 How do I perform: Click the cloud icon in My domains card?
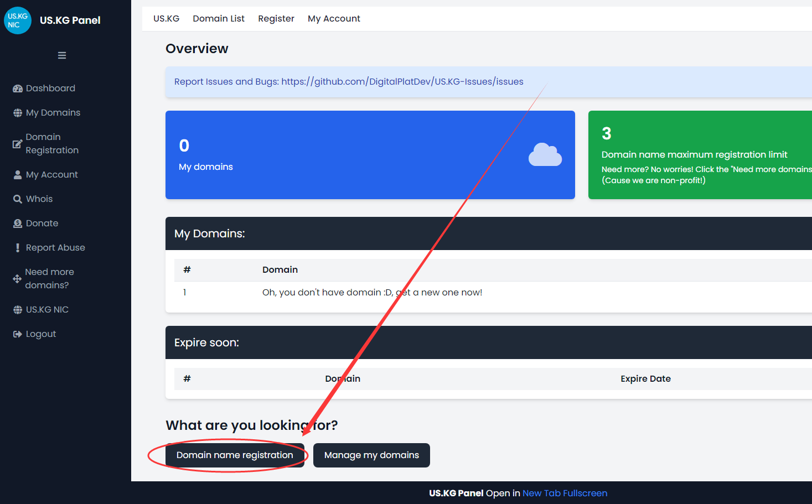545,155
